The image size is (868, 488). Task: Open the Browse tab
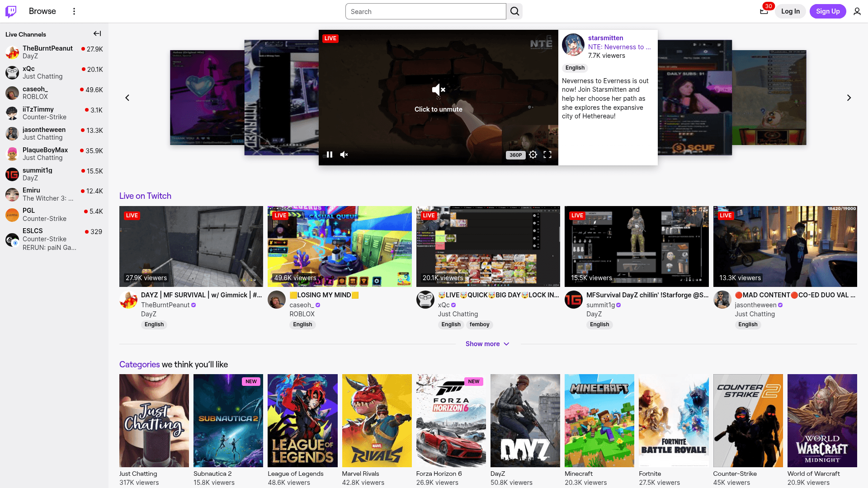(x=42, y=11)
